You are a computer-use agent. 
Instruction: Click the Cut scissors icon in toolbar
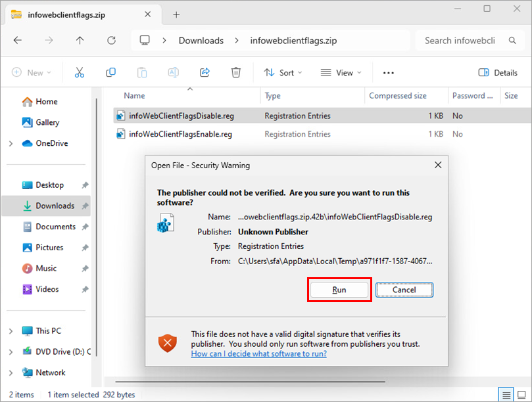[x=80, y=73]
